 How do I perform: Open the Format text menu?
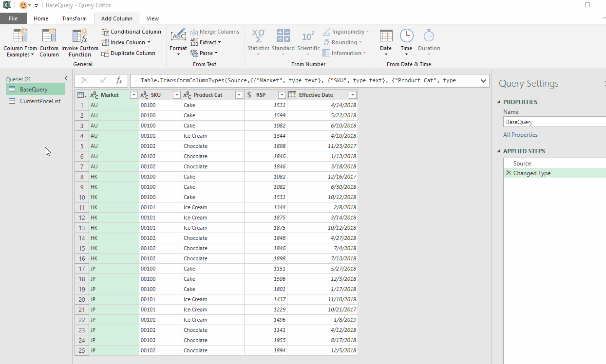coord(178,42)
